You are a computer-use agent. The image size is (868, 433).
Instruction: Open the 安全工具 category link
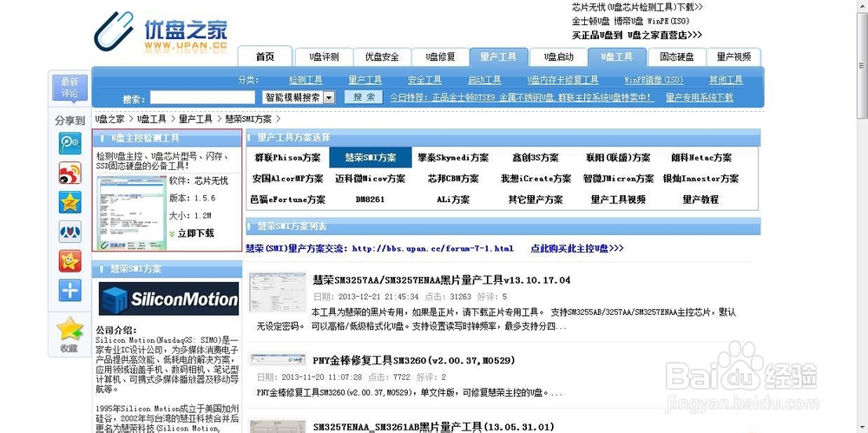[424, 81]
